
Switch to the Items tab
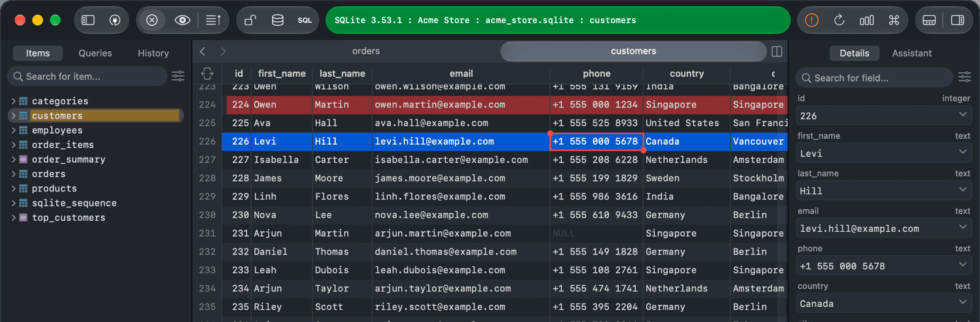pos(38,53)
